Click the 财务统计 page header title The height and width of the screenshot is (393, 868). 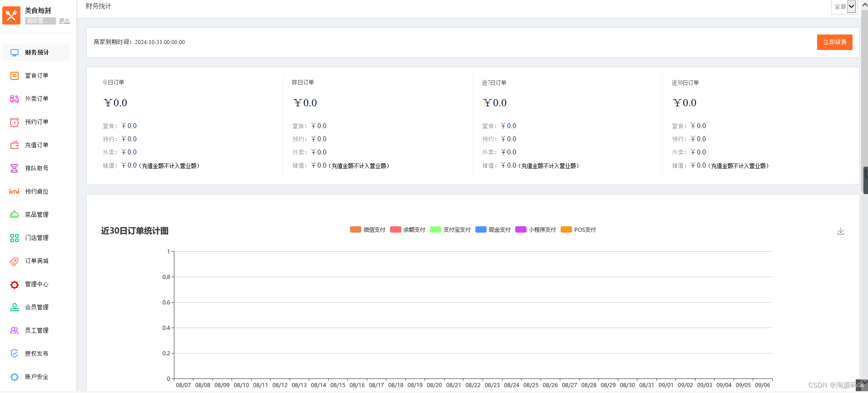click(x=99, y=6)
